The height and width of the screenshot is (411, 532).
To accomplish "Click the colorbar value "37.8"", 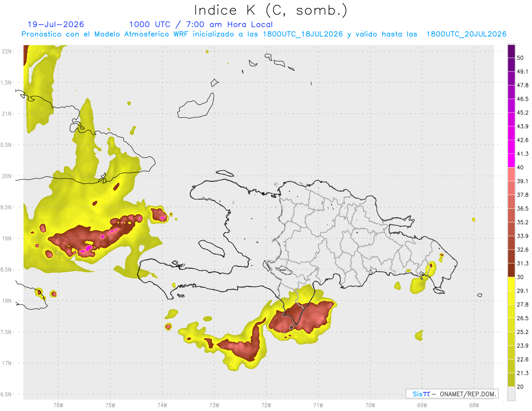I will (523, 195).
